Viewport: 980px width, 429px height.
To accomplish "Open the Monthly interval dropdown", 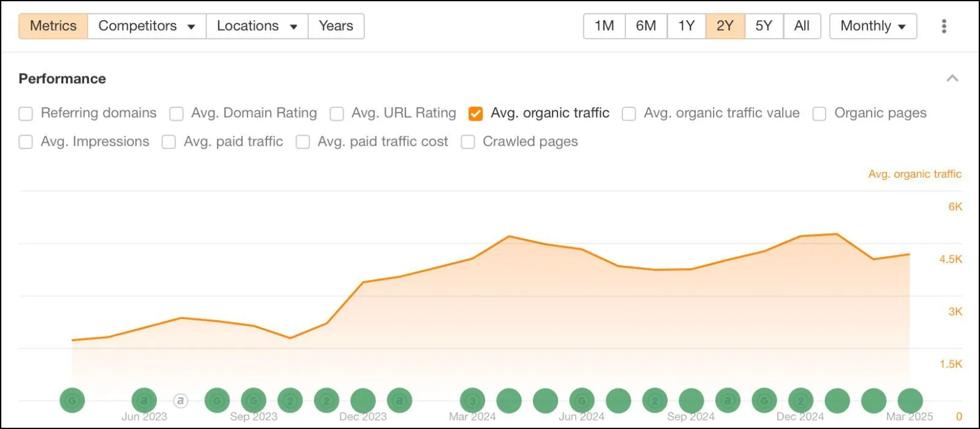I will (x=873, y=26).
